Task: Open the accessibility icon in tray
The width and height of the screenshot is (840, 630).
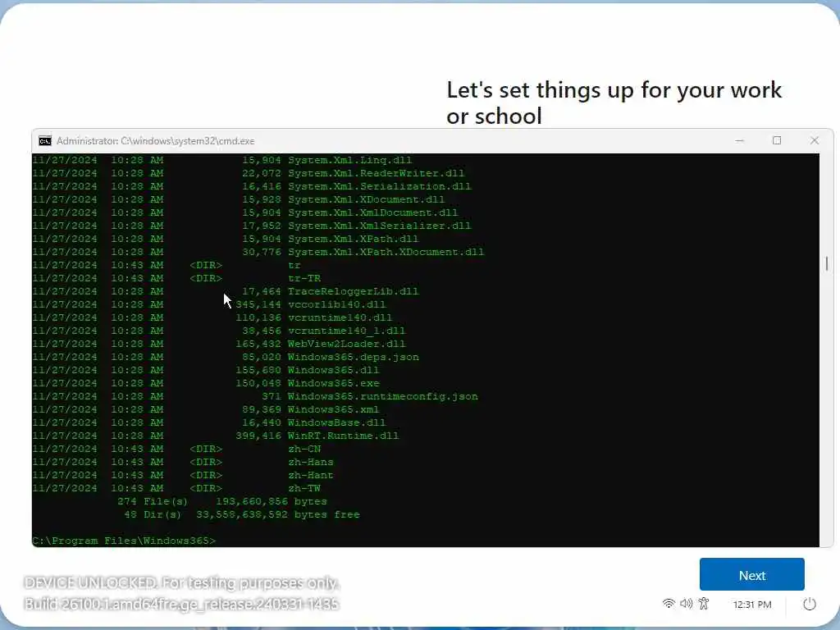Action: click(x=704, y=604)
